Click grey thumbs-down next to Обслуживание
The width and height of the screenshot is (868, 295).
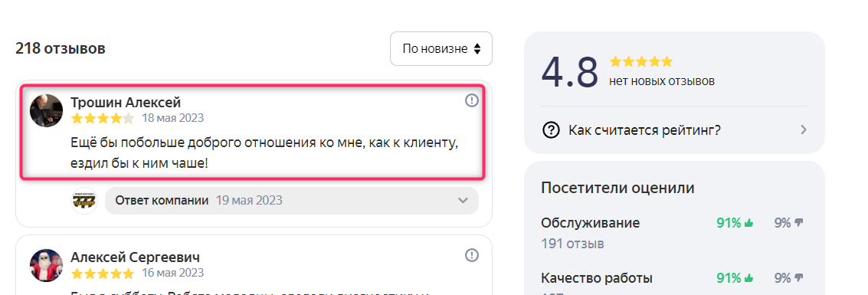[798, 223]
